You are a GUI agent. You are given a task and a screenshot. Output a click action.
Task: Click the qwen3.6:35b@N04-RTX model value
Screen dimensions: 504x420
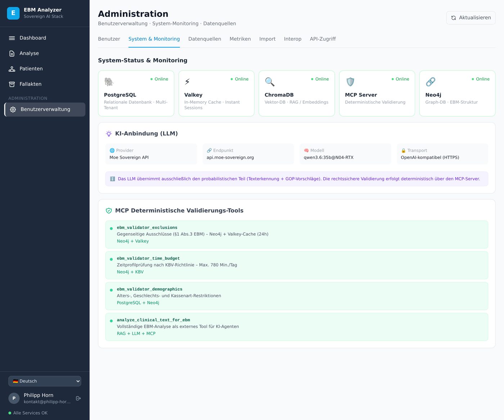(x=328, y=157)
